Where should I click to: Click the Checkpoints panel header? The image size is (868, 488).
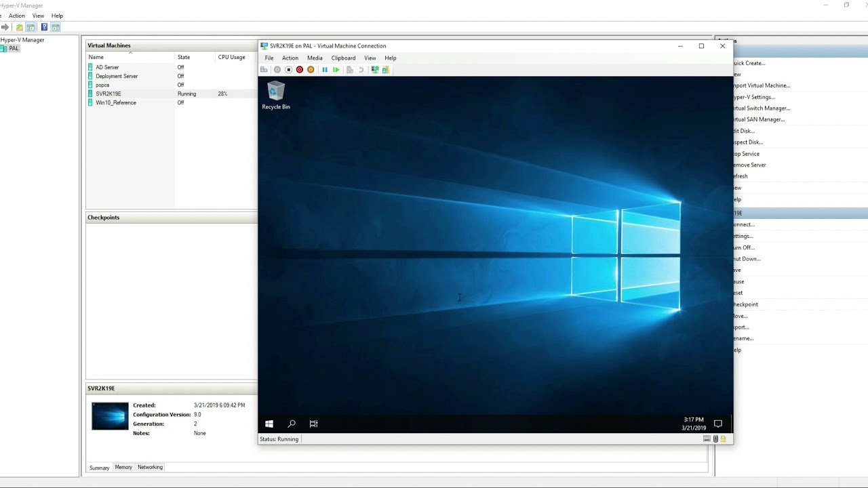pos(172,218)
